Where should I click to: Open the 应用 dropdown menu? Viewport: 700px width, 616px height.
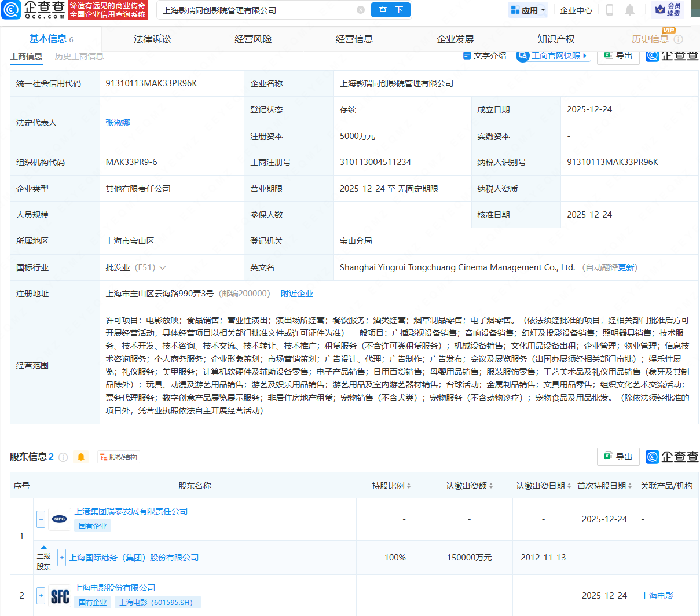click(x=527, y=10)
